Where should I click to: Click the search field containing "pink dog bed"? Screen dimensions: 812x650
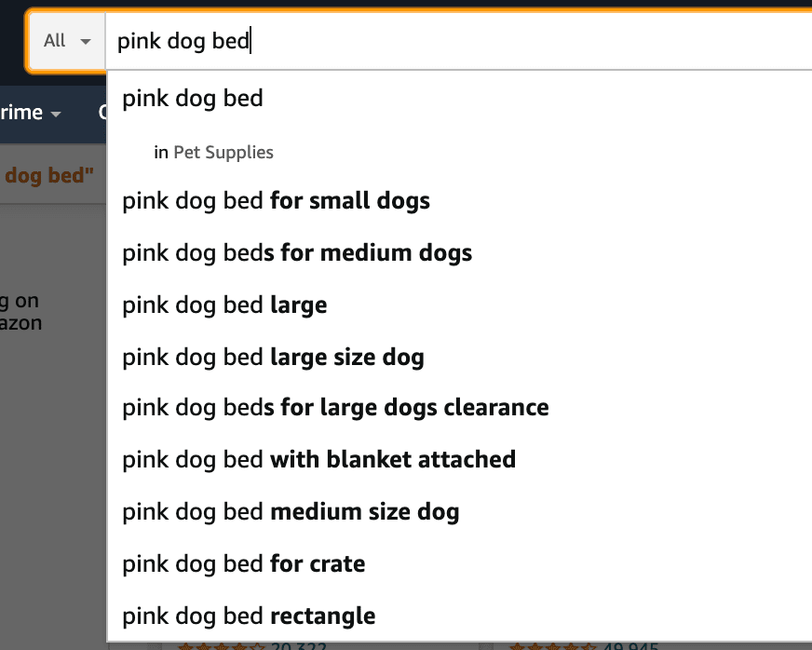pos(456,42)
